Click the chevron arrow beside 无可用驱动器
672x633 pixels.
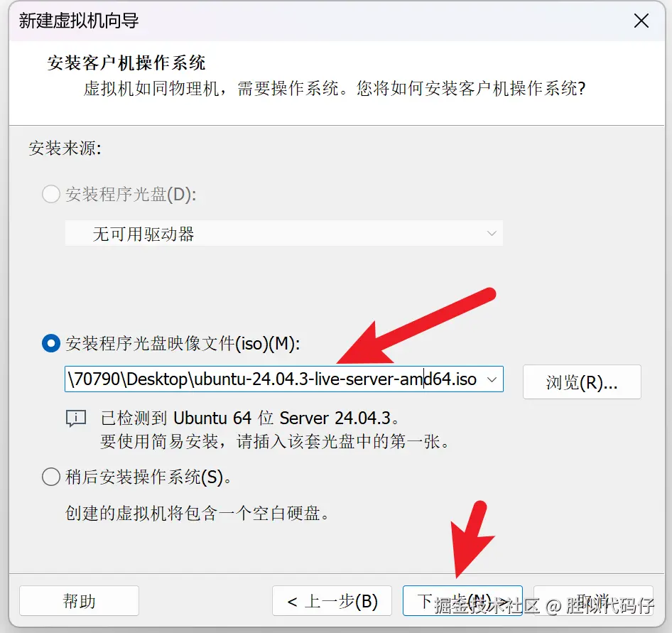pyautogui.click(x=492, y=234)
